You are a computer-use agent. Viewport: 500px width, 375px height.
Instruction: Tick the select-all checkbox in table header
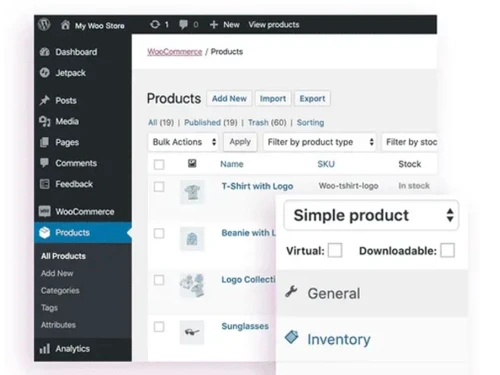point(159,165)
